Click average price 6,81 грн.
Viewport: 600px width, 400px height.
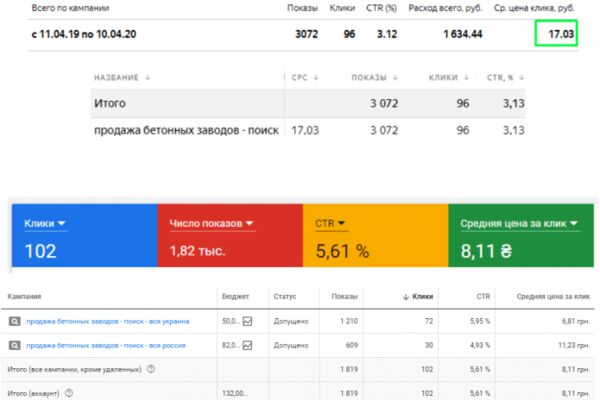(x=576, y=321)
